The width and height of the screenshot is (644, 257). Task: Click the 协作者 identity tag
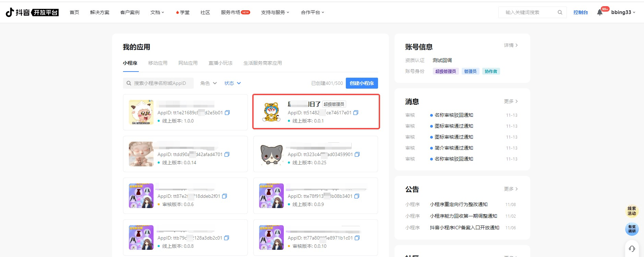pos(491,71)
